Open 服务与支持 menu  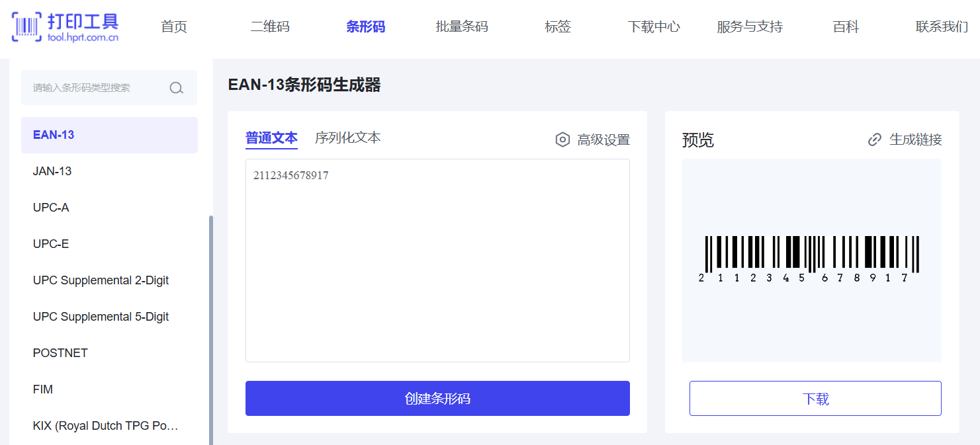[750, 26]
